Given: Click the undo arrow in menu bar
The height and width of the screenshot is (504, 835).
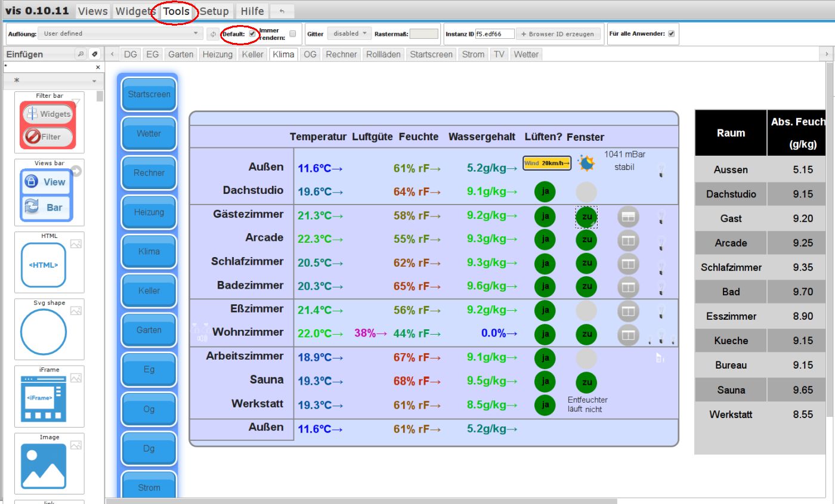Looking at the screenshot, I should (x=282, y=11).
